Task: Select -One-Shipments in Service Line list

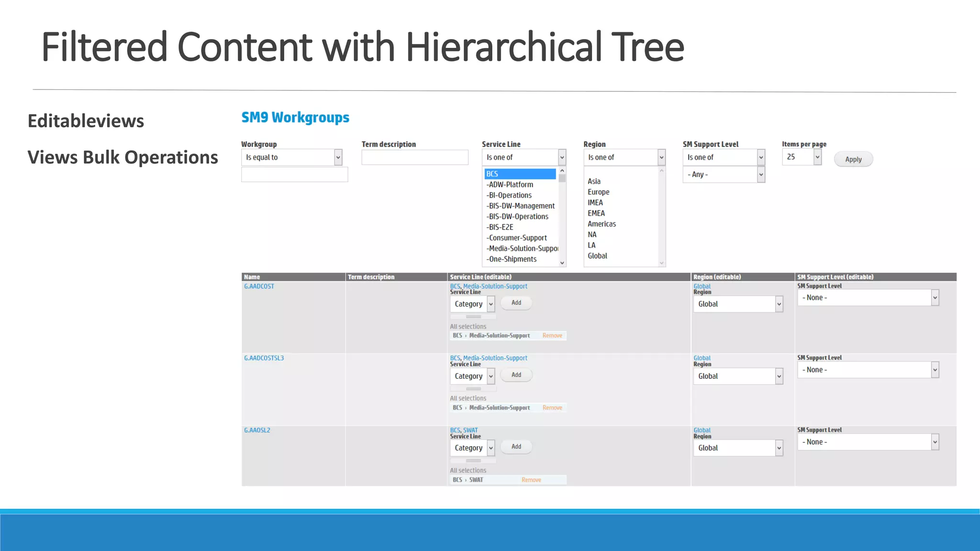Action: click(x=512, y=259)
